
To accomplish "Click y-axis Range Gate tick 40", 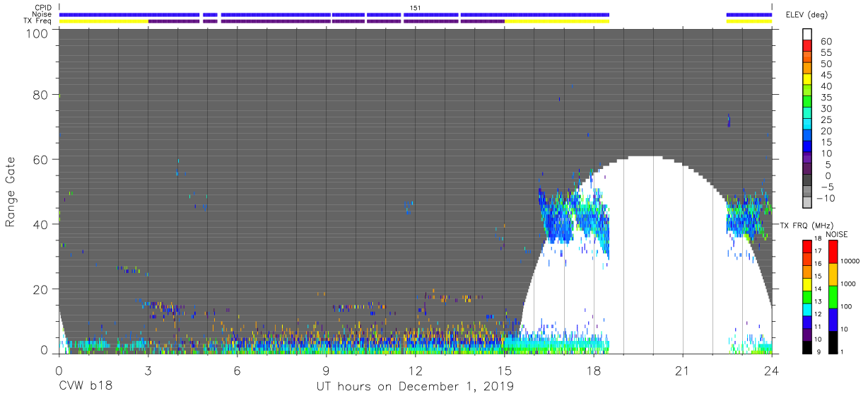I will (x=41, y=224).
